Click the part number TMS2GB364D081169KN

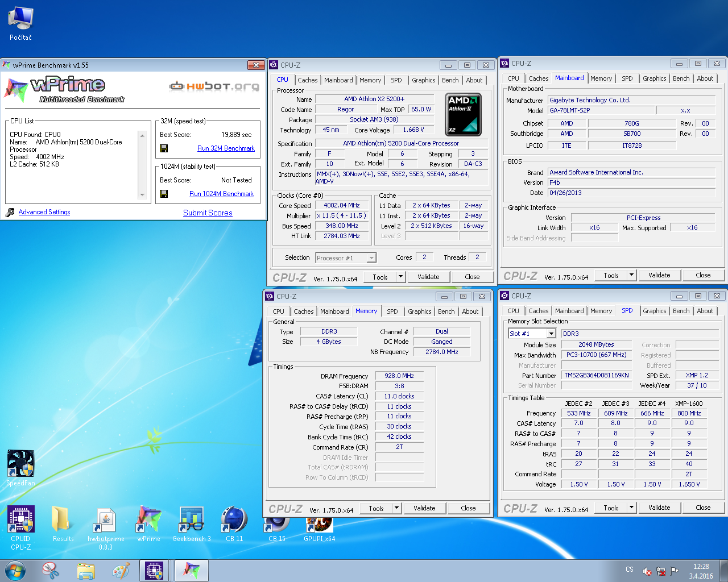tap(596, 376)
